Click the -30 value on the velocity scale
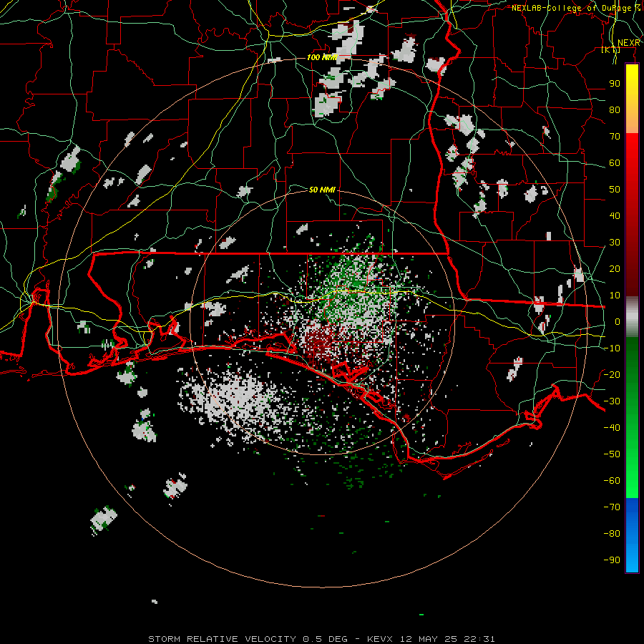644x644 pixels. (x=612, y=401)
